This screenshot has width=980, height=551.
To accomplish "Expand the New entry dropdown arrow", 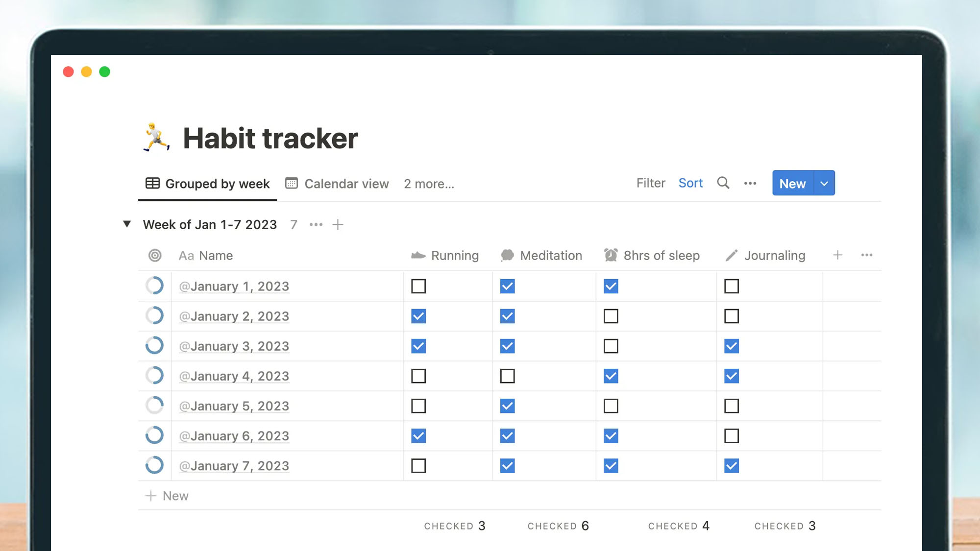I will click(x=825, y=183).
